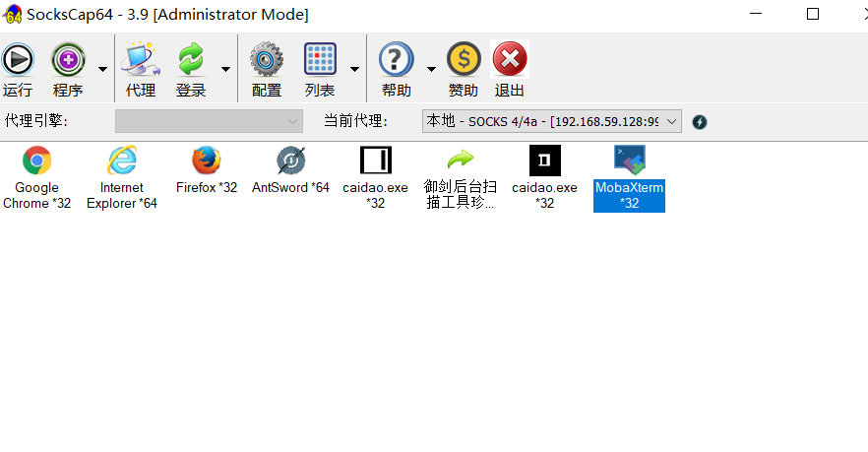Click the 程序 (Program) add icon
The height and width of the screenshot is (452, 868).
68,60
